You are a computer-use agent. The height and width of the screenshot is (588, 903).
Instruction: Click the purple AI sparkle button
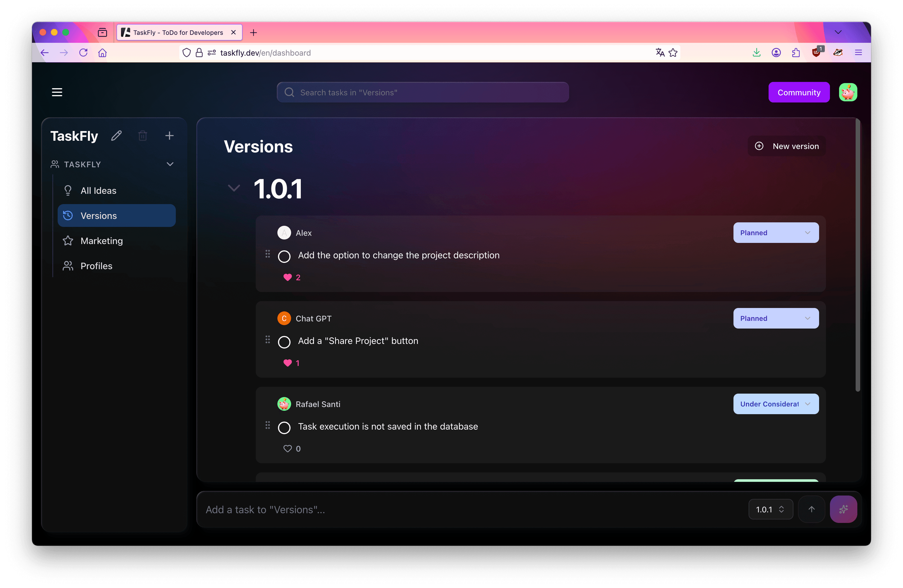click(x=843, y=509)
